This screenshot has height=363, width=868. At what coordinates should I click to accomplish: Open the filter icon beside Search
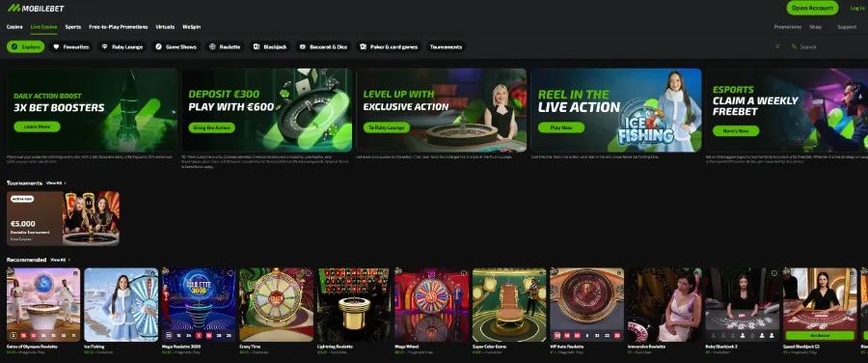click(777, 46)
